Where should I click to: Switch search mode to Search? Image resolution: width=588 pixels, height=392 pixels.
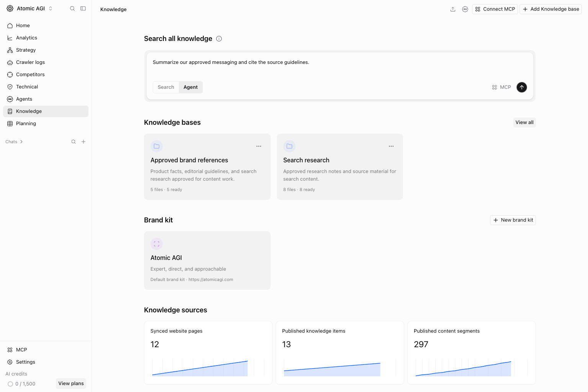tap(166, 87)
